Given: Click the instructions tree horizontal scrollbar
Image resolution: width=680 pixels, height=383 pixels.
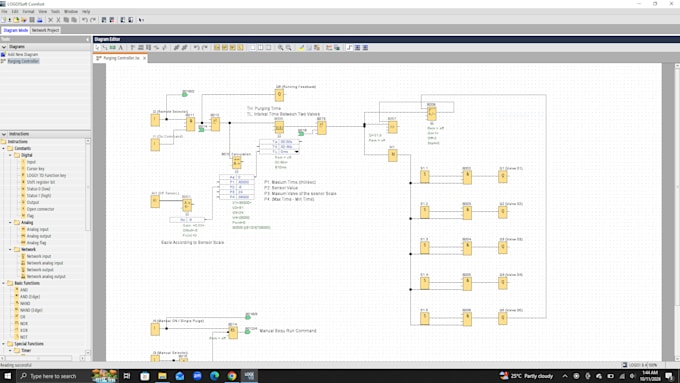Looking at the screenshot, I should [37, 358].
